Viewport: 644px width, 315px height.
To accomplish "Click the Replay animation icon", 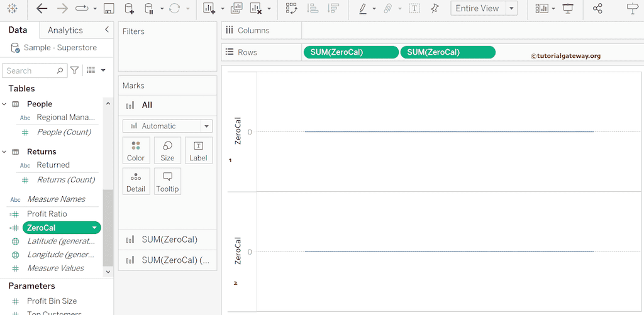I will click(x=82, y=8).
